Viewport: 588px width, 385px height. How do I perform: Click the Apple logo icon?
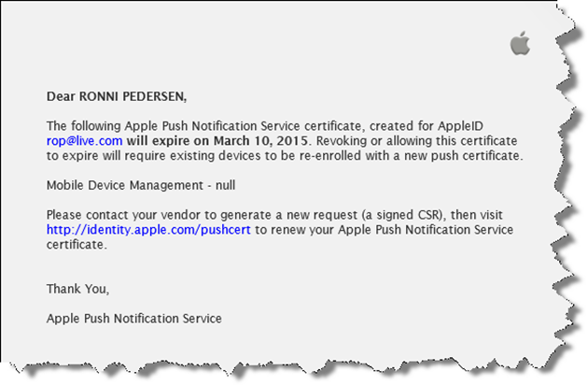pyautogui.click(x=520, y=43)
